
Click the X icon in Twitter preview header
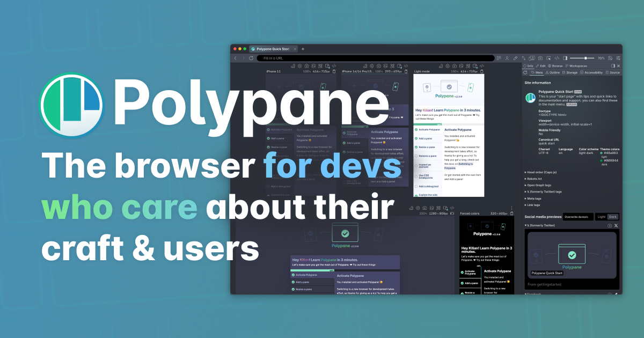tap(616, 226)
